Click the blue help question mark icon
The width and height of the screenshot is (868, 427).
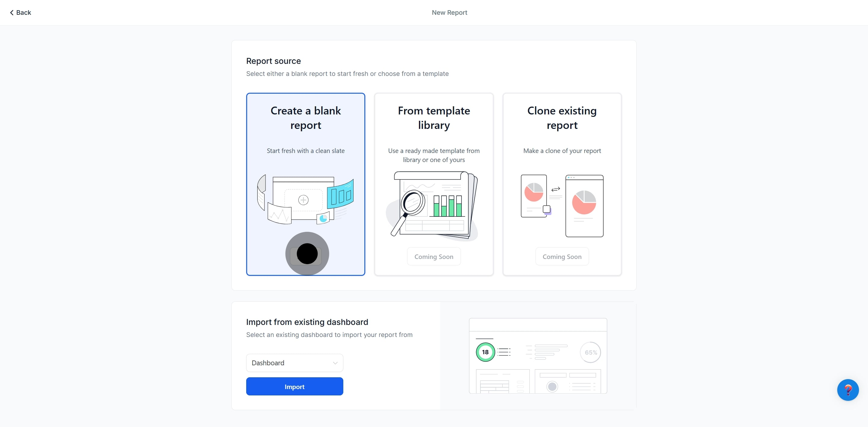tap(848, 390)
